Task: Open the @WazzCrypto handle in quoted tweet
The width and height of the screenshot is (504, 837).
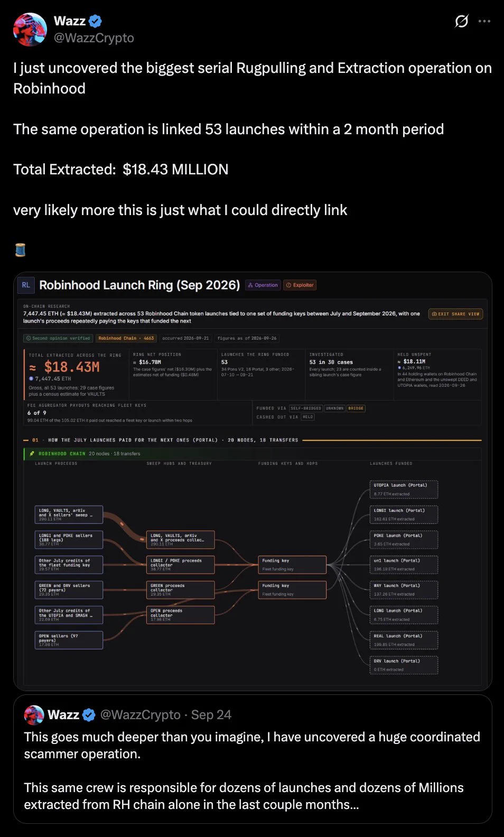Action: (141, 715)
